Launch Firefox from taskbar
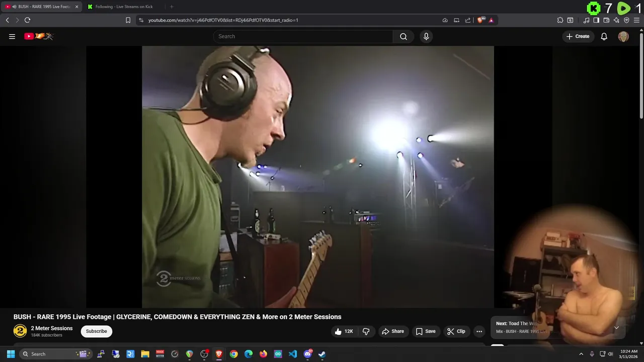The image size is (644, 362). (263, 354)
